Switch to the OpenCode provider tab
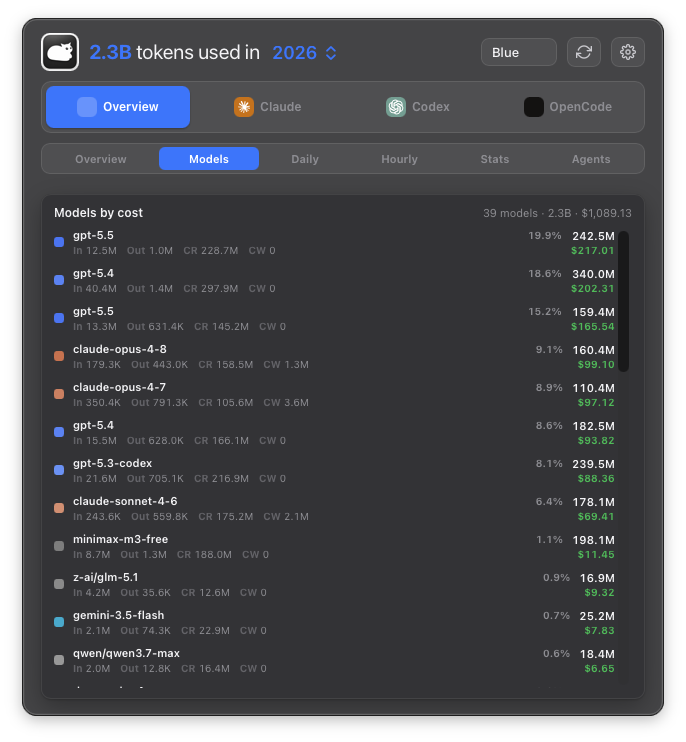Viewport: 686px width, 742px height. point(568,107)
